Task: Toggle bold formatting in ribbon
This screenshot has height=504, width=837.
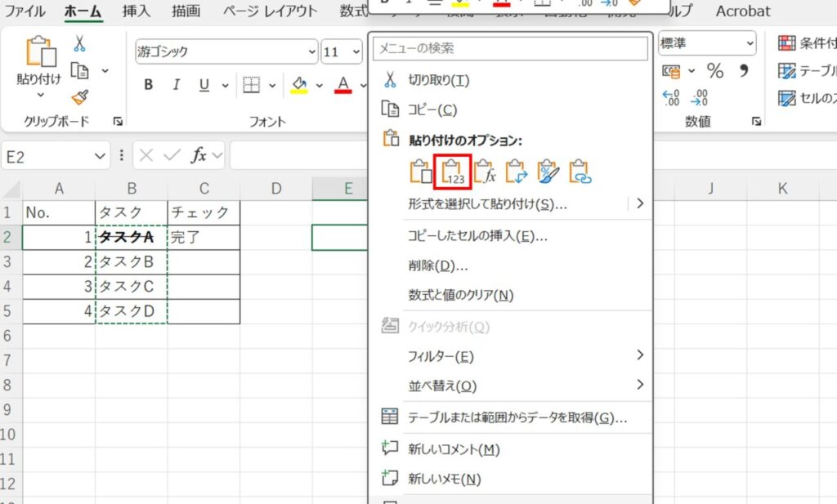Action: [x=149, y=85]
